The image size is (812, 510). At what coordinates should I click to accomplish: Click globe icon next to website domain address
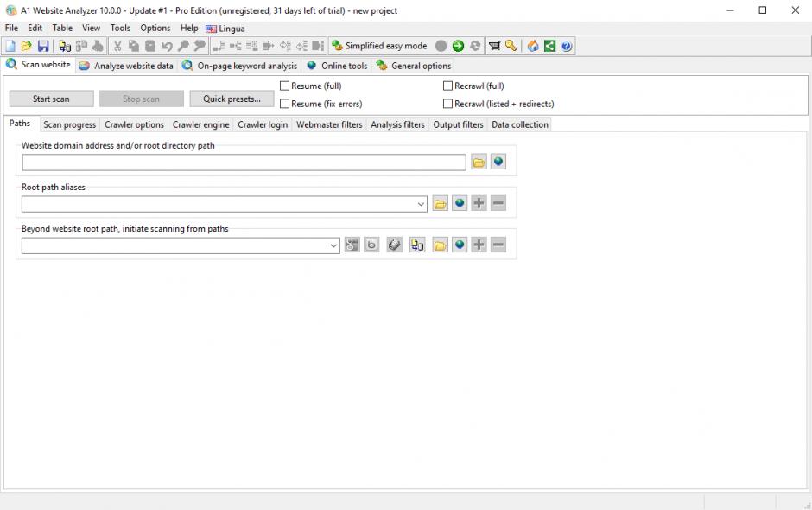[498, 162]
